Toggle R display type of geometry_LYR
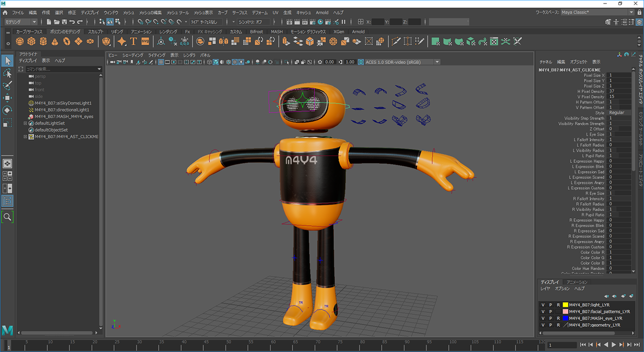Screen dimensions: 644x352 click(x=558, y=325)
